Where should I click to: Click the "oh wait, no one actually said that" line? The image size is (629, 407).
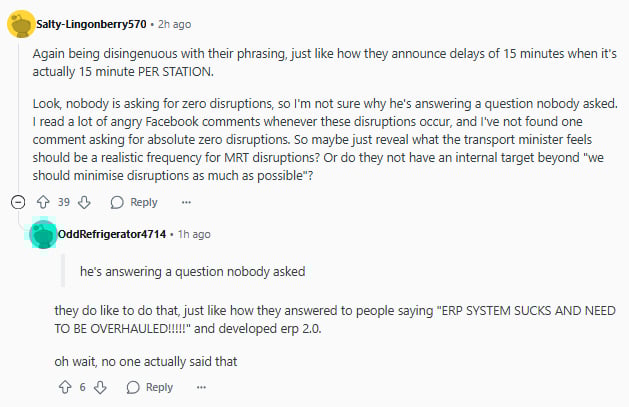click(x=146, y=362)
